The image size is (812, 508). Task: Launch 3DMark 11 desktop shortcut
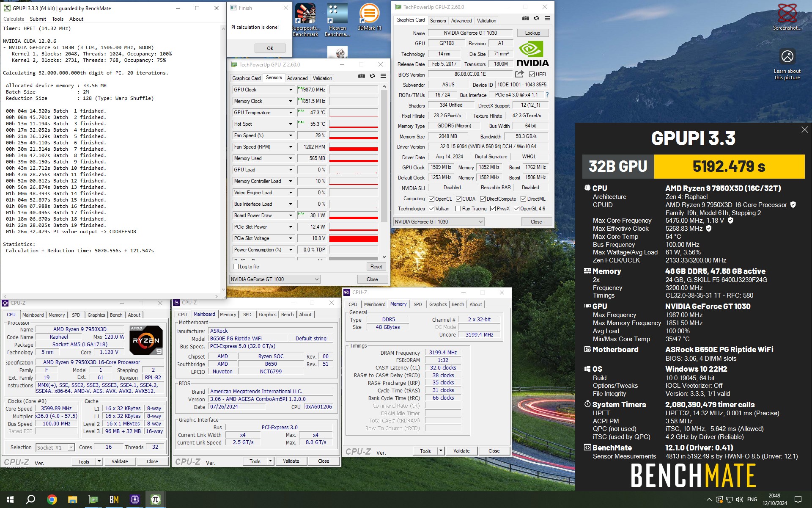(x=369, y=17)
